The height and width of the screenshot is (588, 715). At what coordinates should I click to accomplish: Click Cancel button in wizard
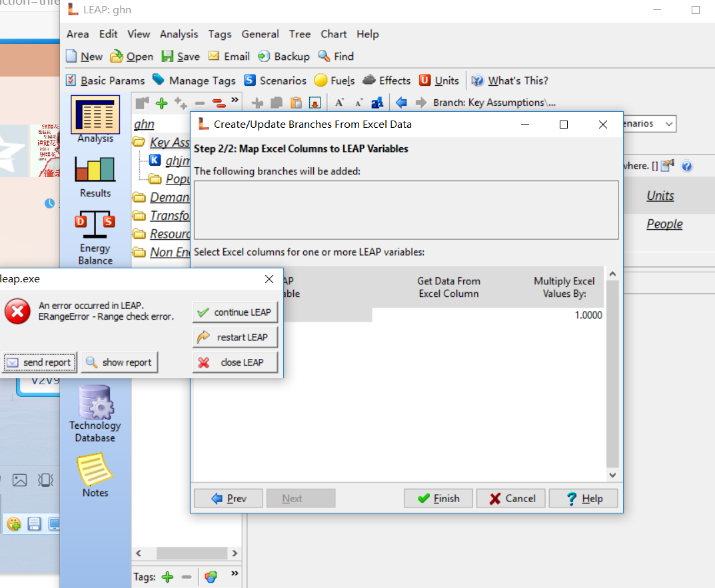(512, 498)
